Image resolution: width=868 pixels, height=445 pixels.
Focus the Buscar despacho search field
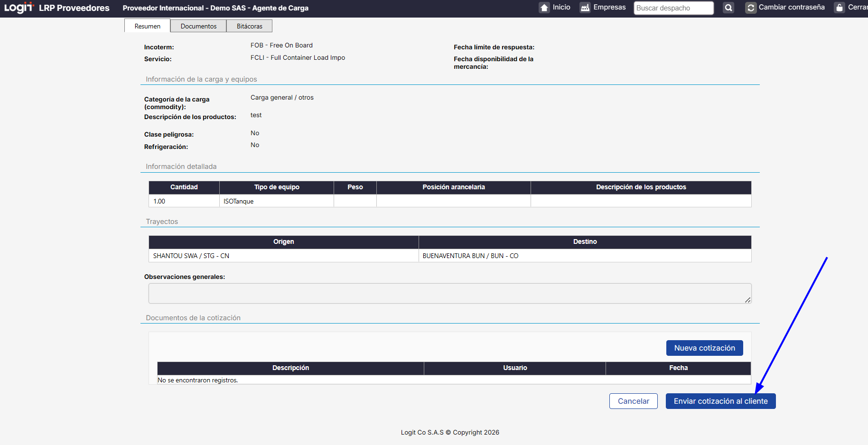point(673,8)
